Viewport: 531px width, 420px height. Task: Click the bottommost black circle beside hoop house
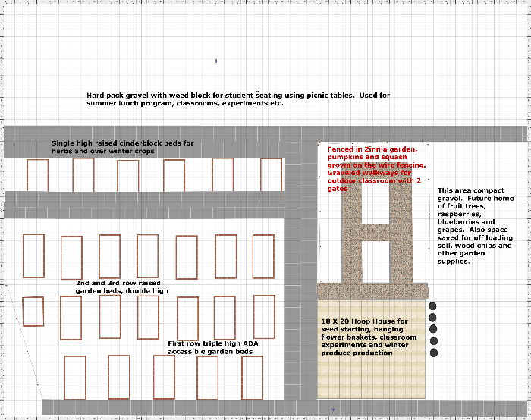click(434, 353)
